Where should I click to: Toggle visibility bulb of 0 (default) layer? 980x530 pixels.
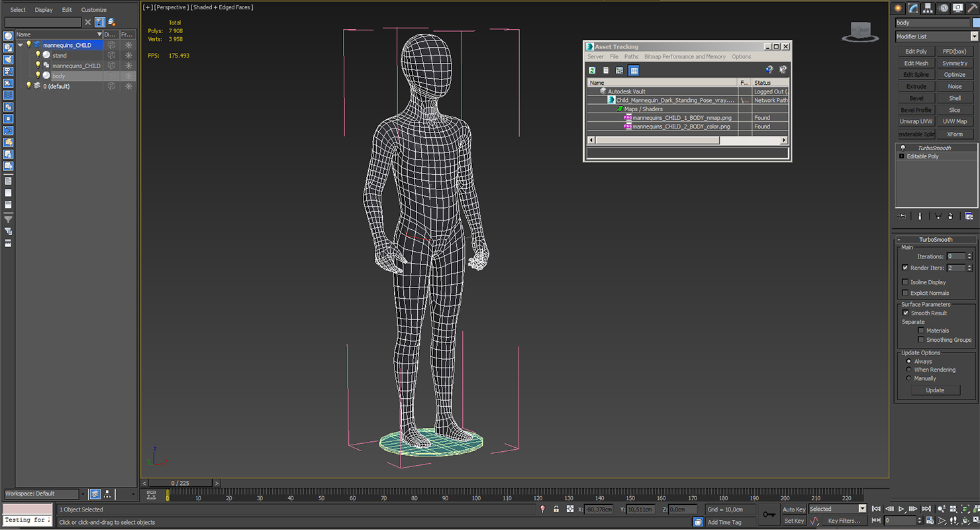28,85
